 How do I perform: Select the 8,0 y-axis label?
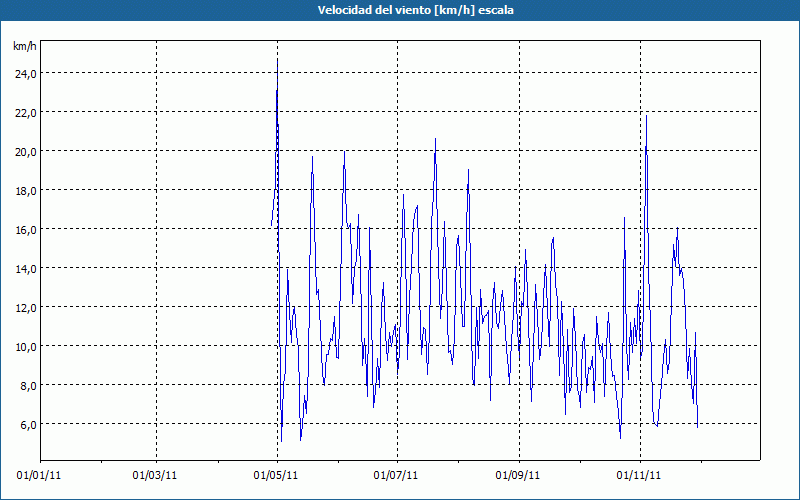coord(28,386)
